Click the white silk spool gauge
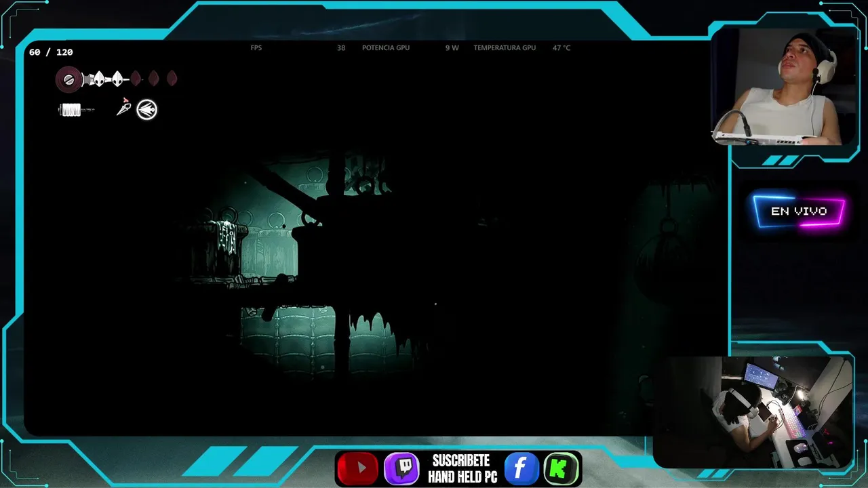 [71, 110]
